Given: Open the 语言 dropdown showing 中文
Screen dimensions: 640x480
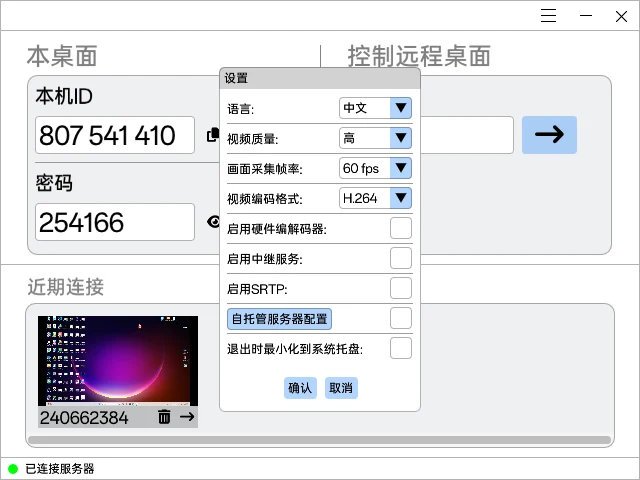Looking at the screenshot, I should pos(375,108).
